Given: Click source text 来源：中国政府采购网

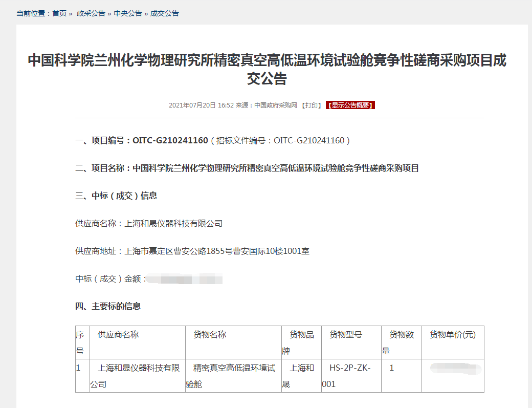Looking at the screenshot, I should [267, 105].
